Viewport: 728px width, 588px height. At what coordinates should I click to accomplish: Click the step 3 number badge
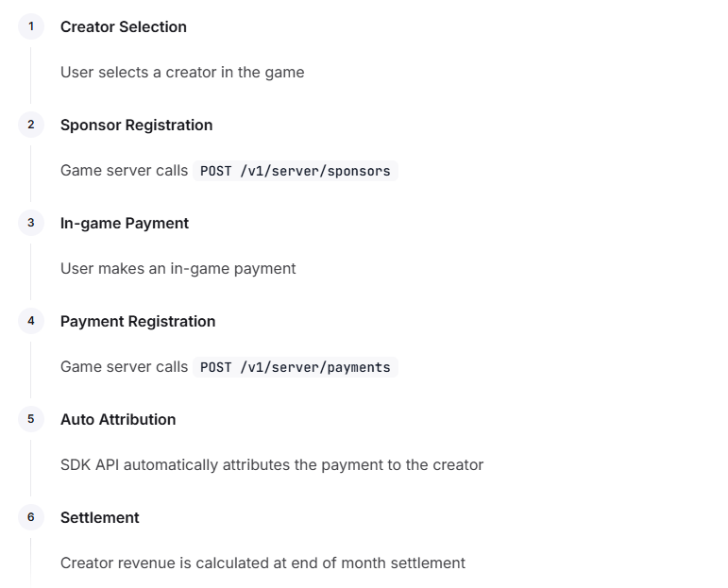click(x=31, y=223)
